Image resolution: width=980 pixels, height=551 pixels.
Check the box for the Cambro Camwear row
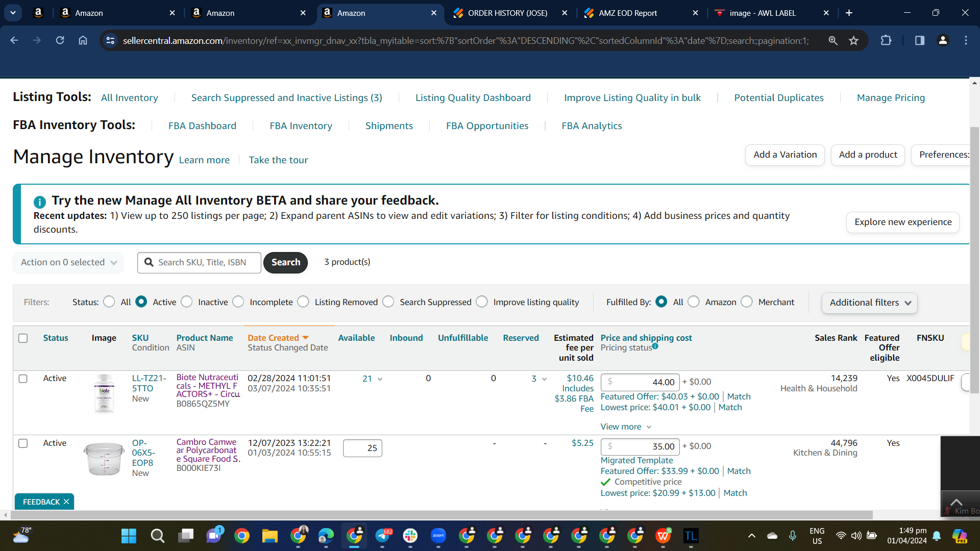pyautogui.click(x=23, y=443)
